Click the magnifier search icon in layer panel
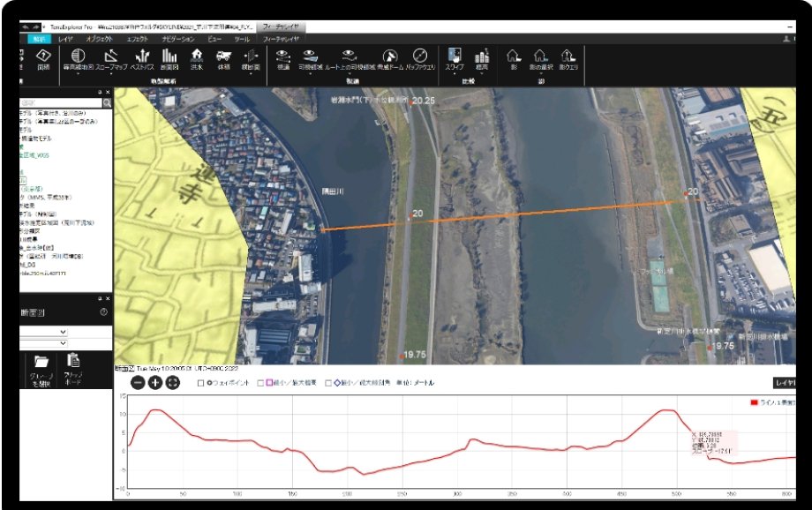 tap(107, 103)
